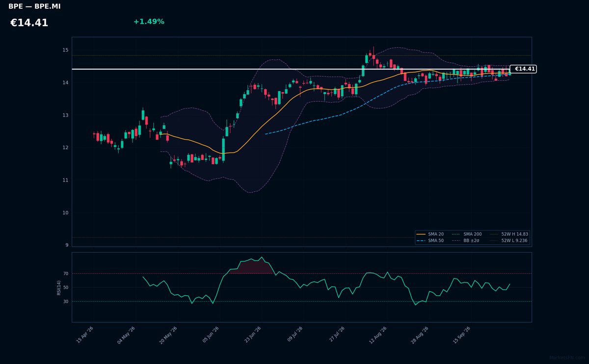Click the 23 Jun '26 date label
This screenshot has width=589, height=364.
click(253, 335)
